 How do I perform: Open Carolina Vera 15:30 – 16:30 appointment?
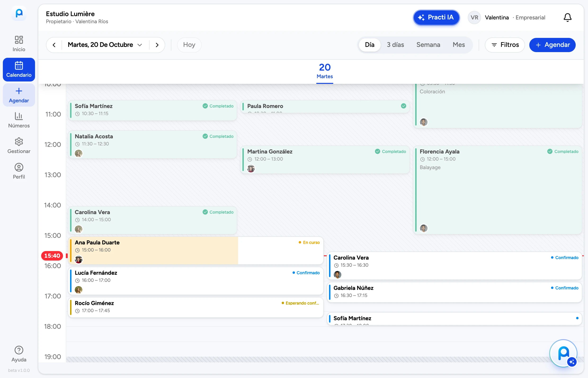pyautogui.click(x=454, y=265)
